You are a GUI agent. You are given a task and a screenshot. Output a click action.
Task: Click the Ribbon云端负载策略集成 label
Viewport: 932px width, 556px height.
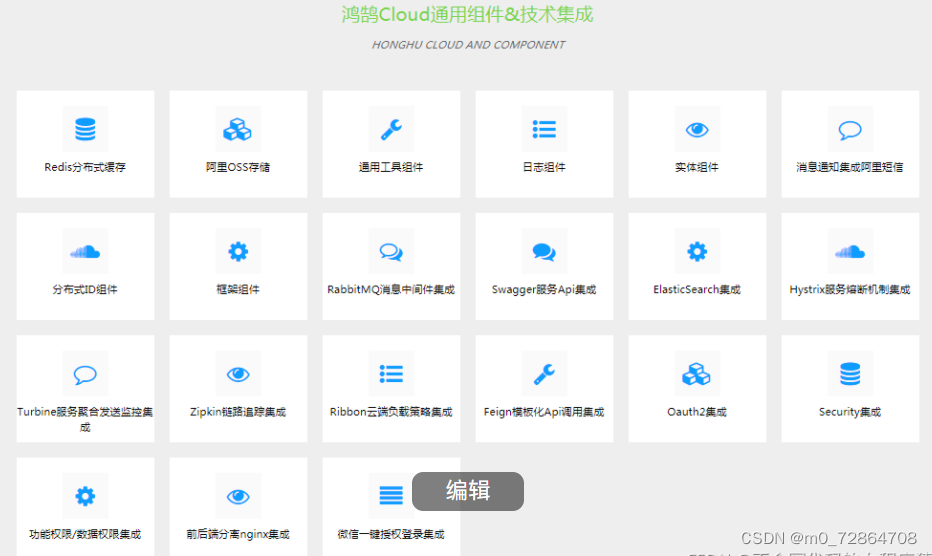pos(391,412)
